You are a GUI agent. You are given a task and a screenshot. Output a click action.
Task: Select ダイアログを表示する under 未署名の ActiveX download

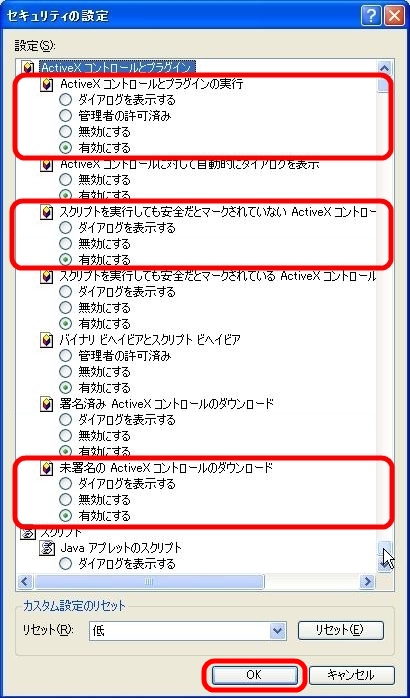click(65, 483)
